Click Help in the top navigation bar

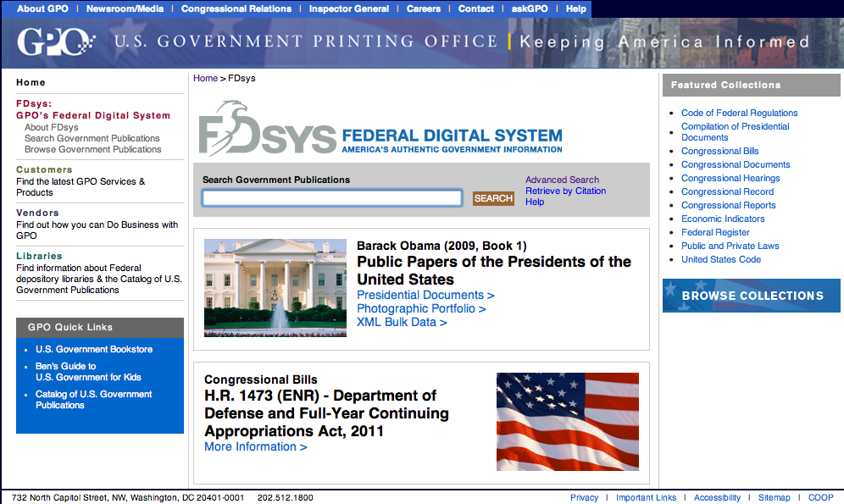pyautogui.click(x=576, y=8)
